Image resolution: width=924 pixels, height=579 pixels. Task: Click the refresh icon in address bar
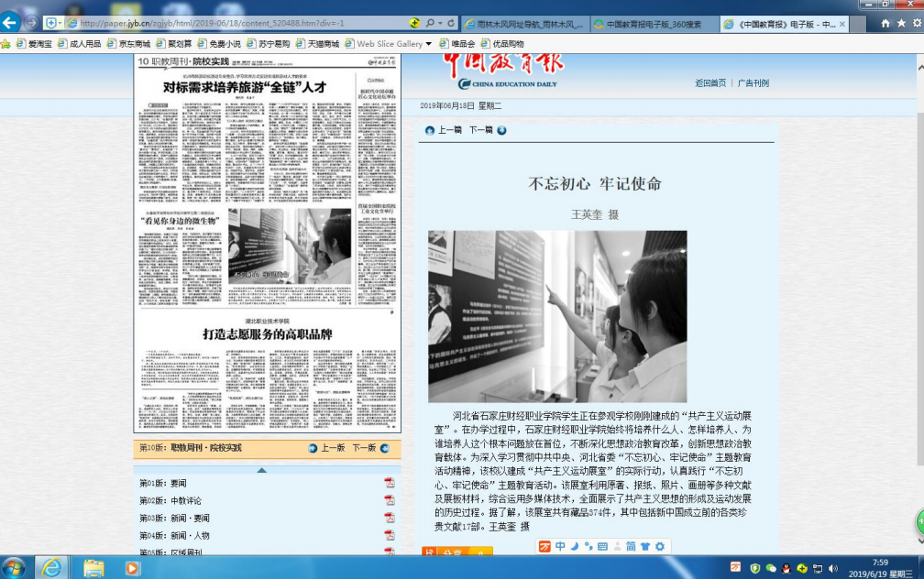point(451,22)
